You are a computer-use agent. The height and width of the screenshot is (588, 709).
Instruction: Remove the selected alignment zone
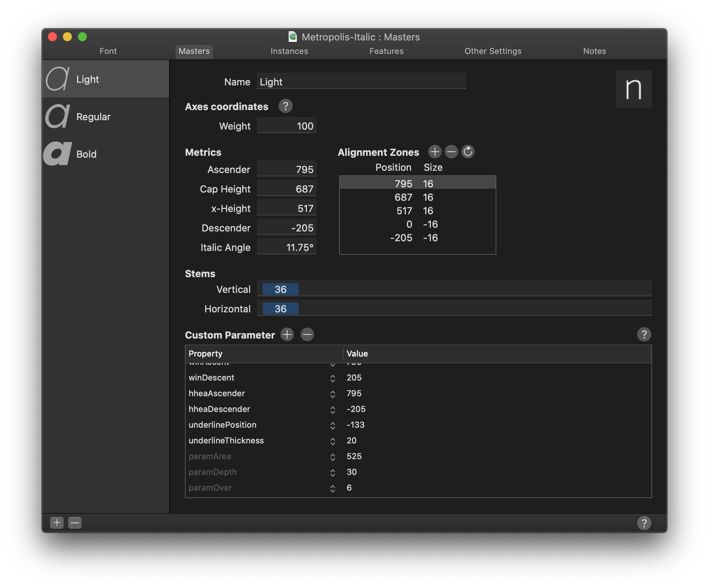coord(451,152)
